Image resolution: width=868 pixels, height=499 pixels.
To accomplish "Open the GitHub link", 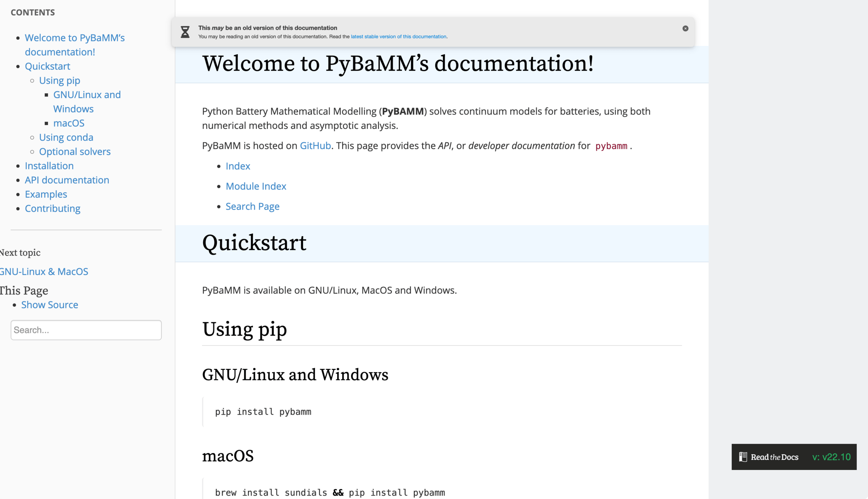I will 315,146.
